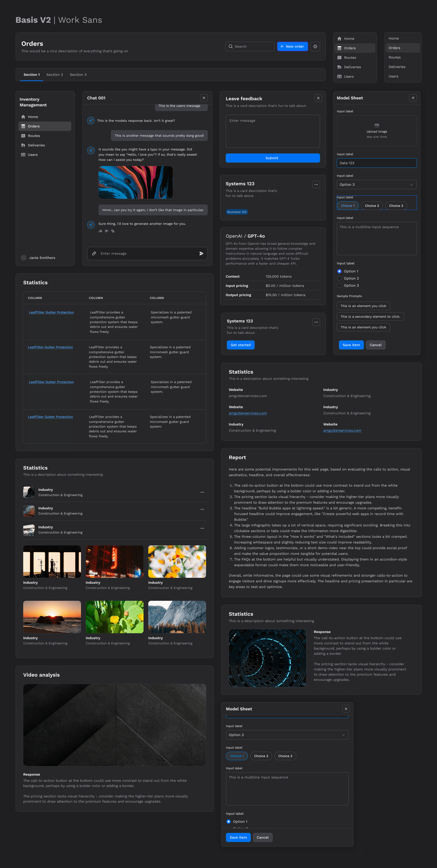
Task: Switch to the Section 3 tab
Action: click(78, 75)
